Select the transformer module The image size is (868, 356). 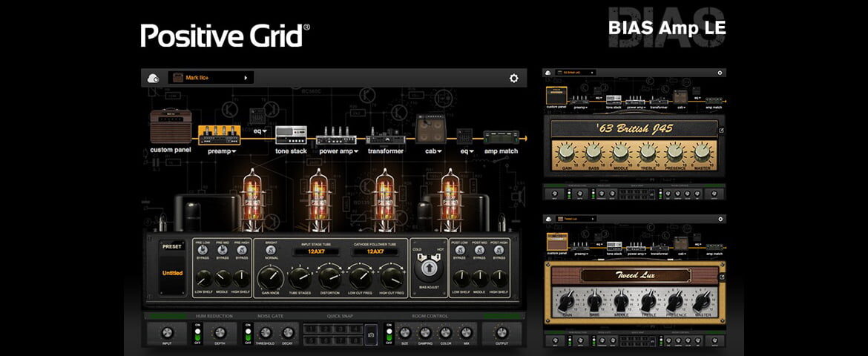click(x=386, y=136)
